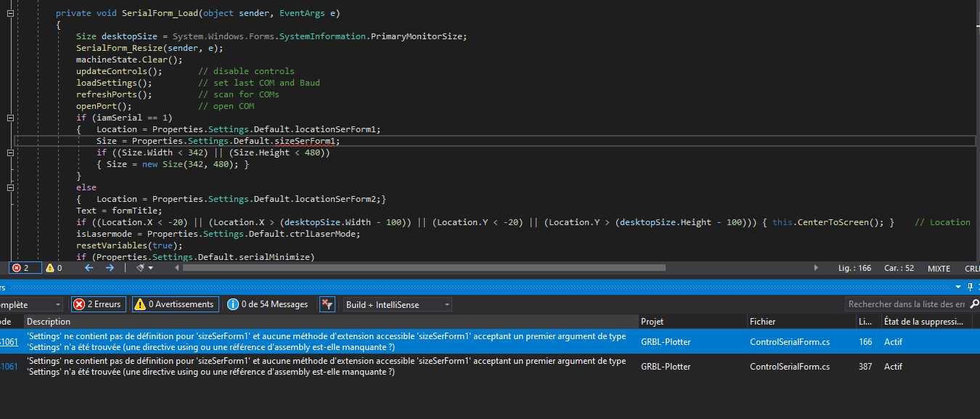The height and width of the screenshot is (419, 980).
Task: Open the Build + IntelliSense dropdown
Action: click(x=397, y=304)
